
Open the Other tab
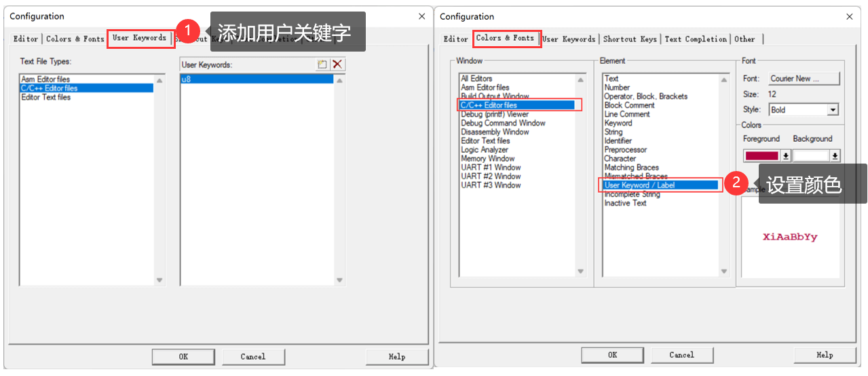(744, 39)
